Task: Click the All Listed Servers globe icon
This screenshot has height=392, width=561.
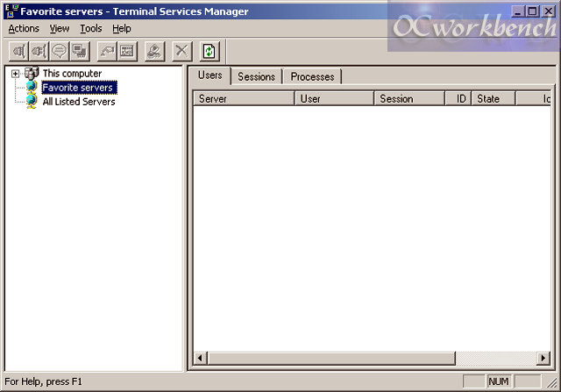Action: coord(32,102)
